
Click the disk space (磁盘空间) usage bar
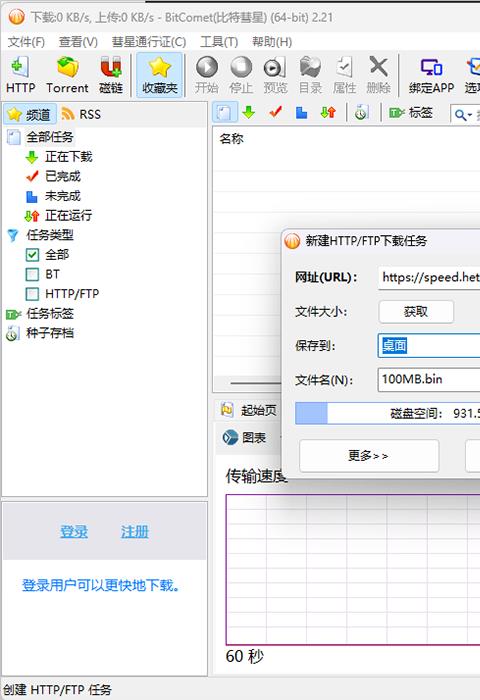[x=388, y=413]
